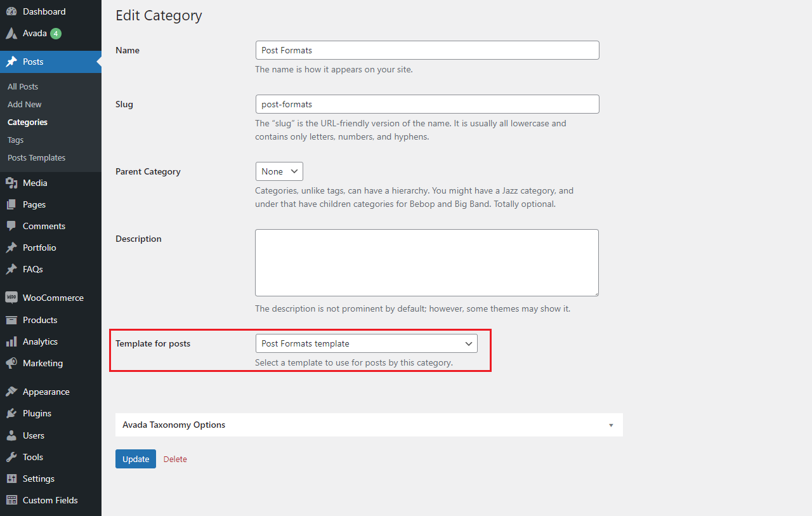Image resolution: width=812 pixels, height=516 pixels.
Task: Open Custom Fields menu label
Action: coord(50,500)
